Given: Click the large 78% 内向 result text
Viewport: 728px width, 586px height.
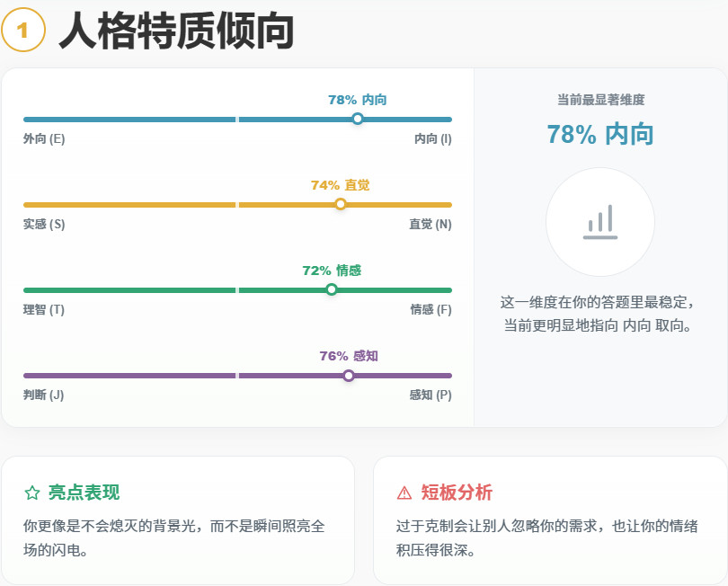Looking at the screenshot, I should (600, 134).
